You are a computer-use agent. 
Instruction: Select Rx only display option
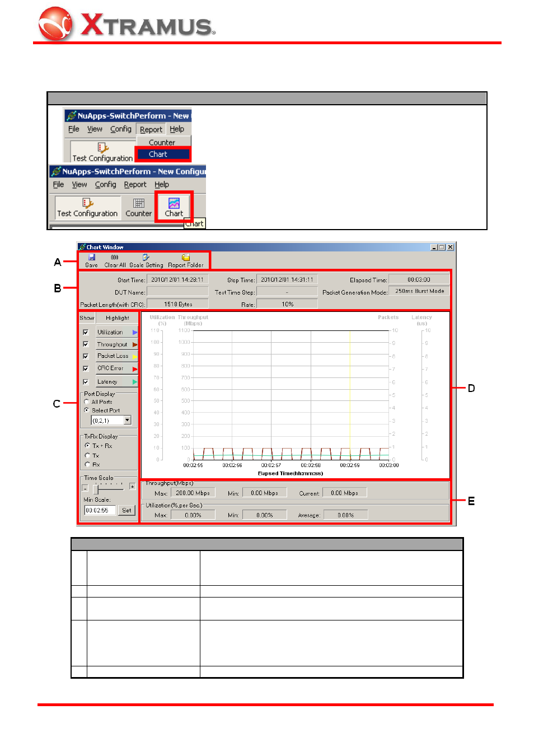pos(87,464)
